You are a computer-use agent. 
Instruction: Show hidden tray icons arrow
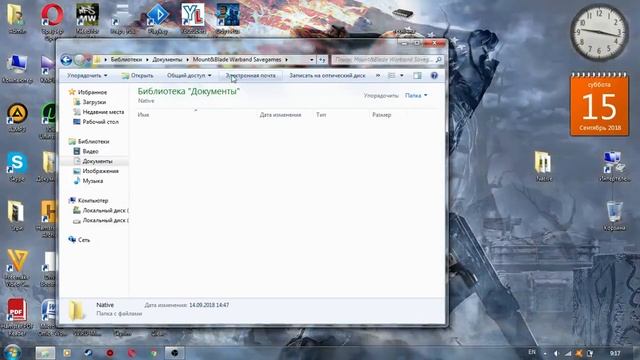pyautogui.click(x=545, y=353)
